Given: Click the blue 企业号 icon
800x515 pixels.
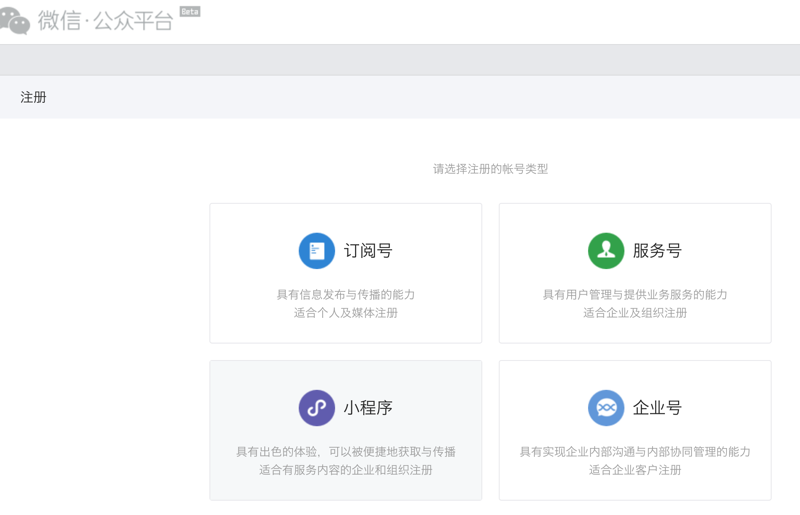Looking at the screenshot, I should pos(606,408).
